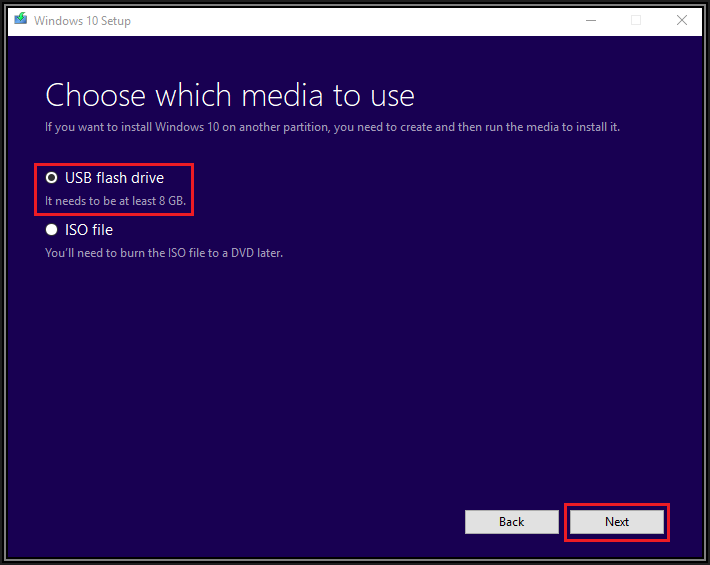This screenshot has height=565, width=710.
Task: Click the 'Choose which media to use' heading
Action: [230, 96]
